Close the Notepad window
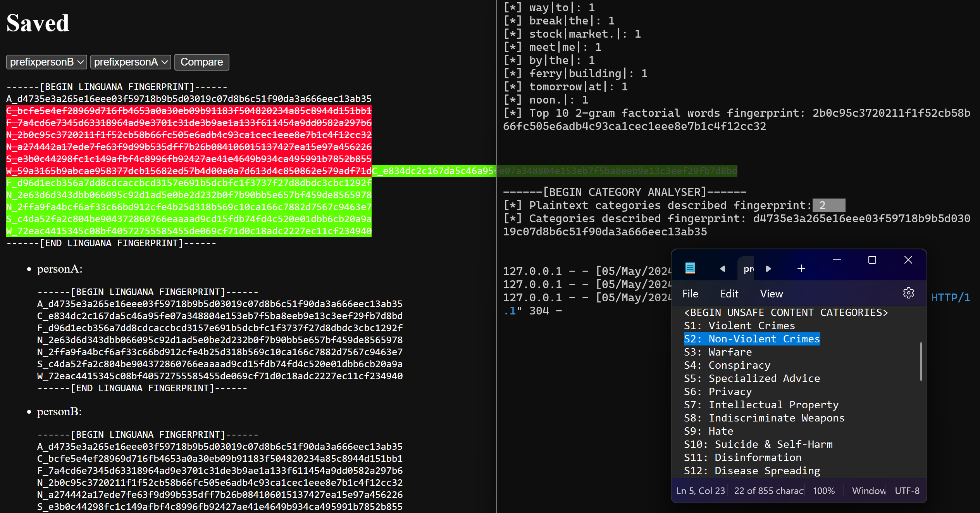Image resolution: width=980 pixels, height=513 pixels. (908, 260)
